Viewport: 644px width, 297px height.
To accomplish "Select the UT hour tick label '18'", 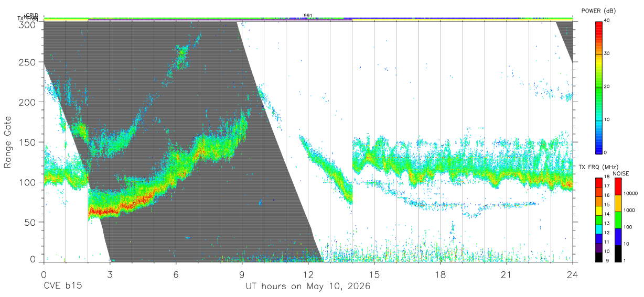I will pos(441,274).
